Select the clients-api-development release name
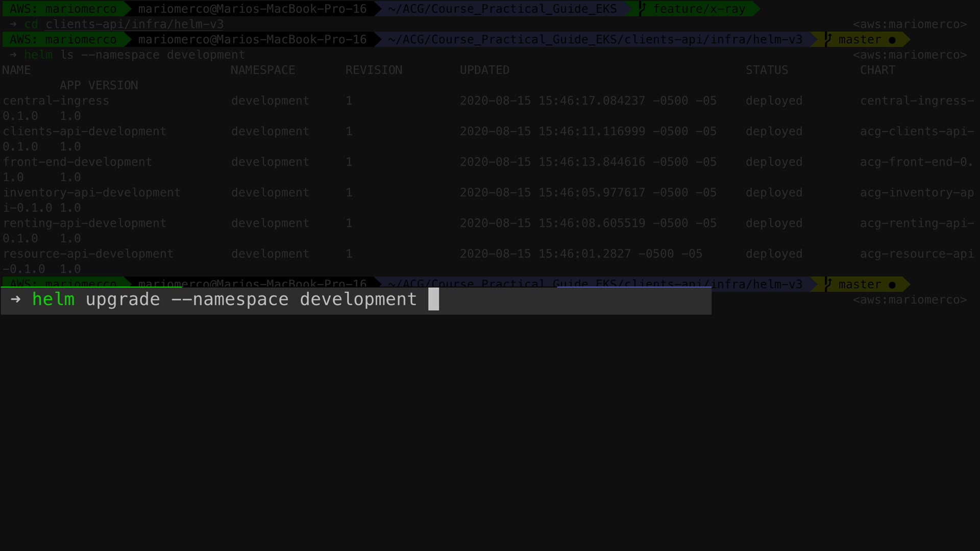 click(x=84, y=131)
